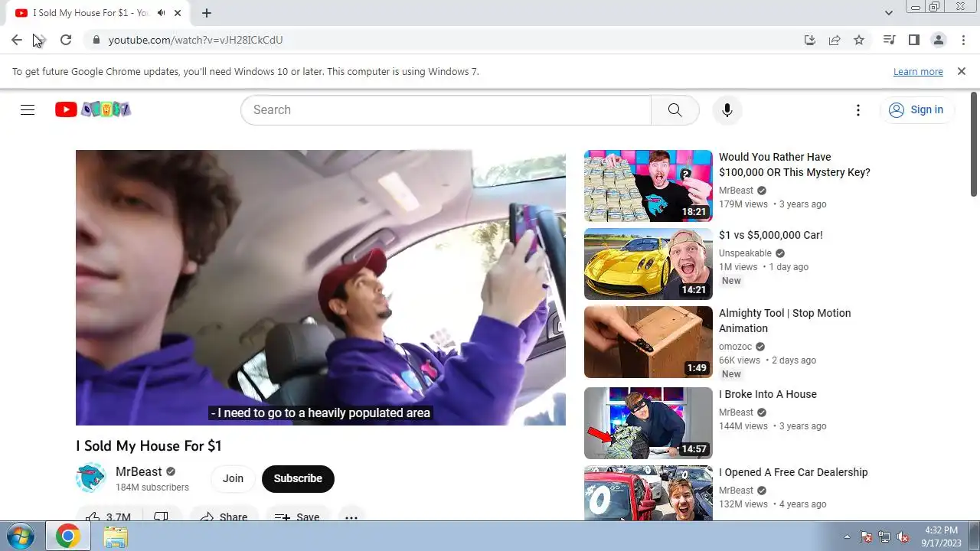Viewport: 980px width, 551px height.
Task: Open a new tab
Action: pos(207,13)
